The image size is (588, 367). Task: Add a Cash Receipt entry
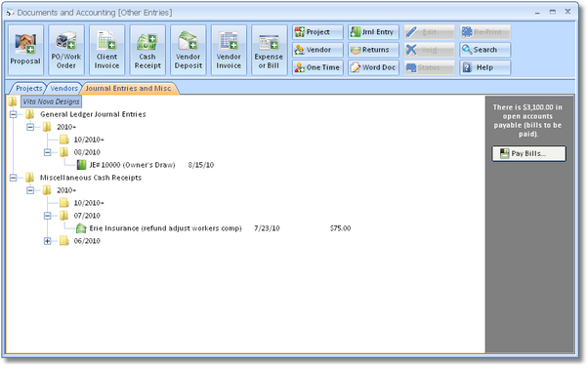(147, 50)
